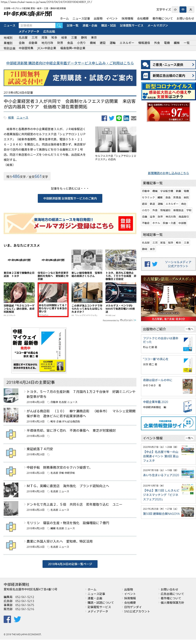196x644 pixels.
Task: Set font size to 小 (small)
Action: pyautogui.click(x=175, y=10)
